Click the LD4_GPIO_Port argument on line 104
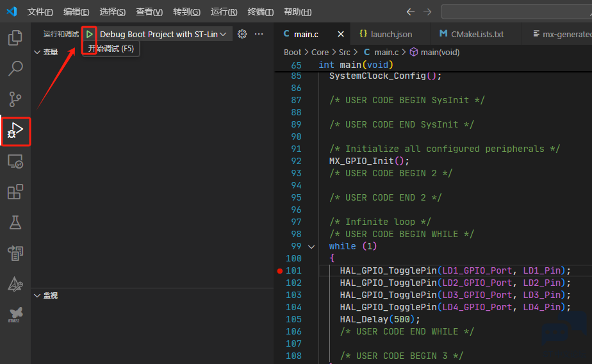This screenshot has width=592, height=364. pyautogui.click(x=477, y=308)
